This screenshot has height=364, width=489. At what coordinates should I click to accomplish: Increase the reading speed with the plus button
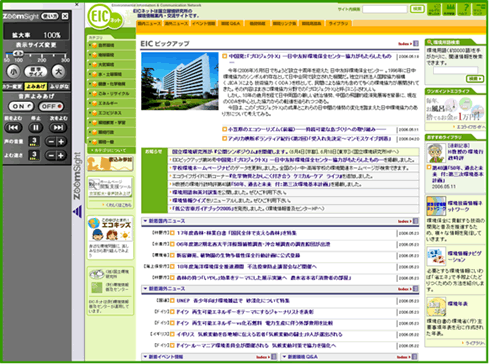coord(61,155)
